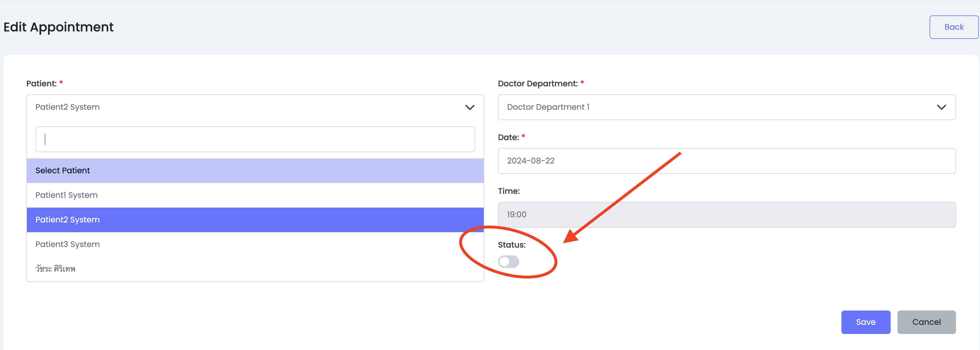The image size is (980, 350).
Task: Click the Cancel button
Action: coord(926,322)
